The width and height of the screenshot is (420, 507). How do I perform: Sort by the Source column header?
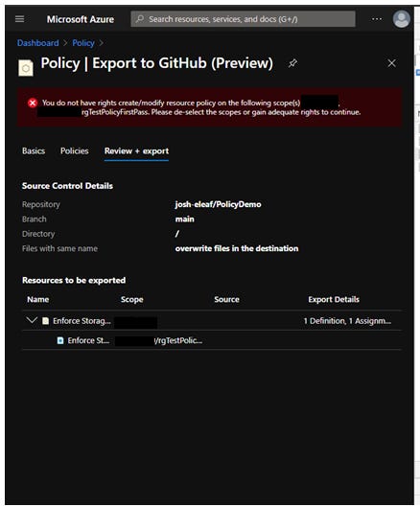pyautogui.click(x=226, y=299)
